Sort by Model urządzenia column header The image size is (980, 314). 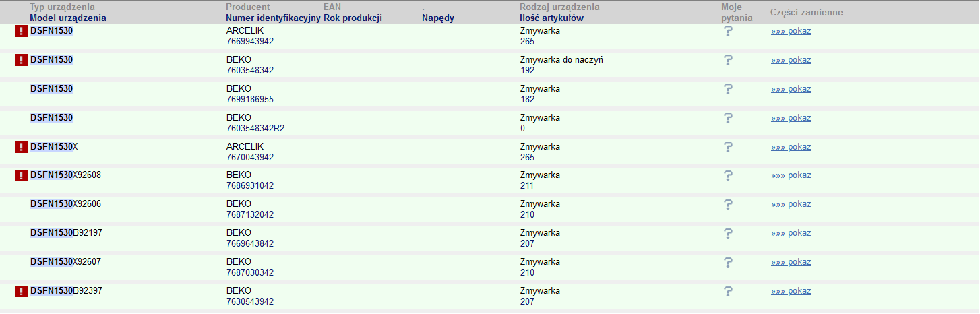point(68,18)
